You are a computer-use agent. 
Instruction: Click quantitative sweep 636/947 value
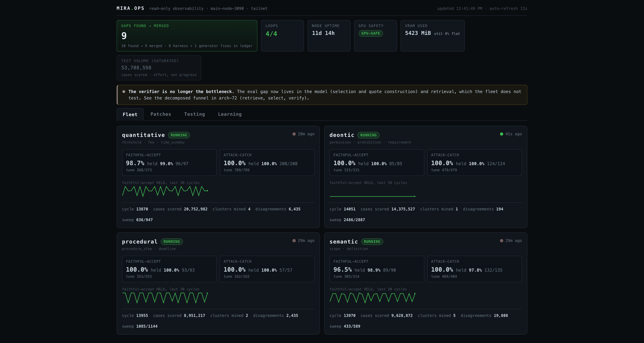coord(144,220)
